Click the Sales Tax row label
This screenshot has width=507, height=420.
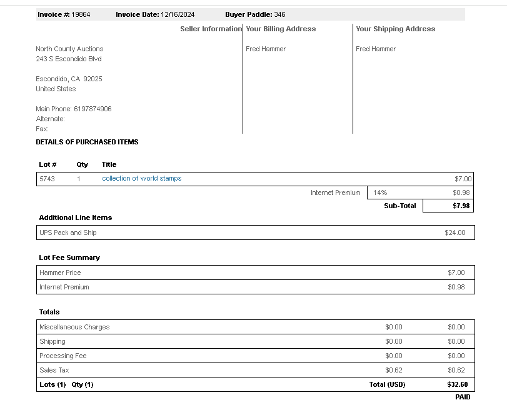coord(54,370)
